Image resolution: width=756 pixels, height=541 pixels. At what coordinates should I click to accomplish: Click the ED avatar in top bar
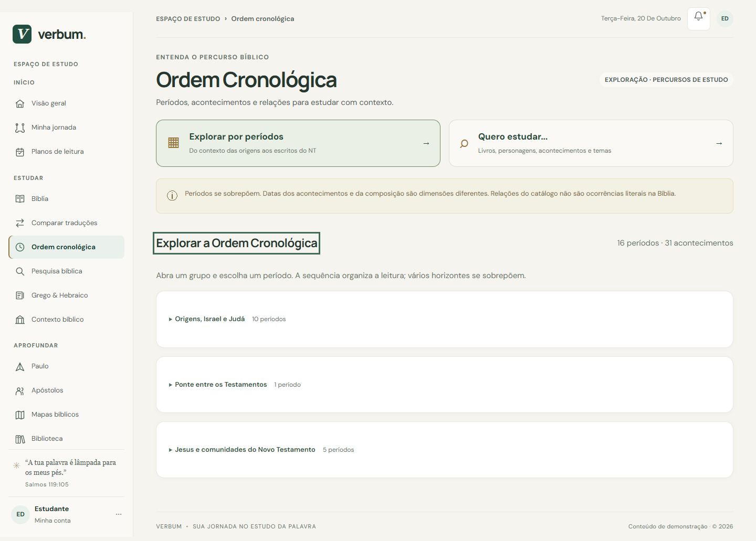(x=725, y=19)
